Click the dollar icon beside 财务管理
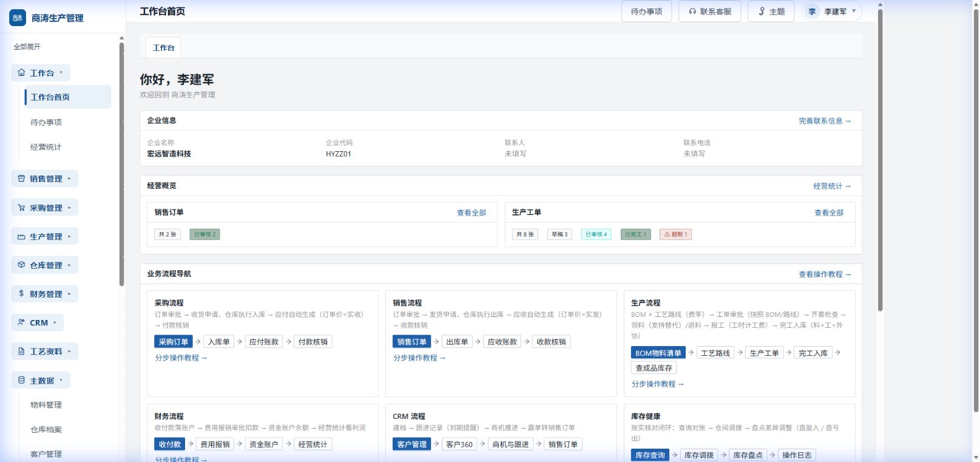This screenshot has width=980, height=462. pos(21,294)
